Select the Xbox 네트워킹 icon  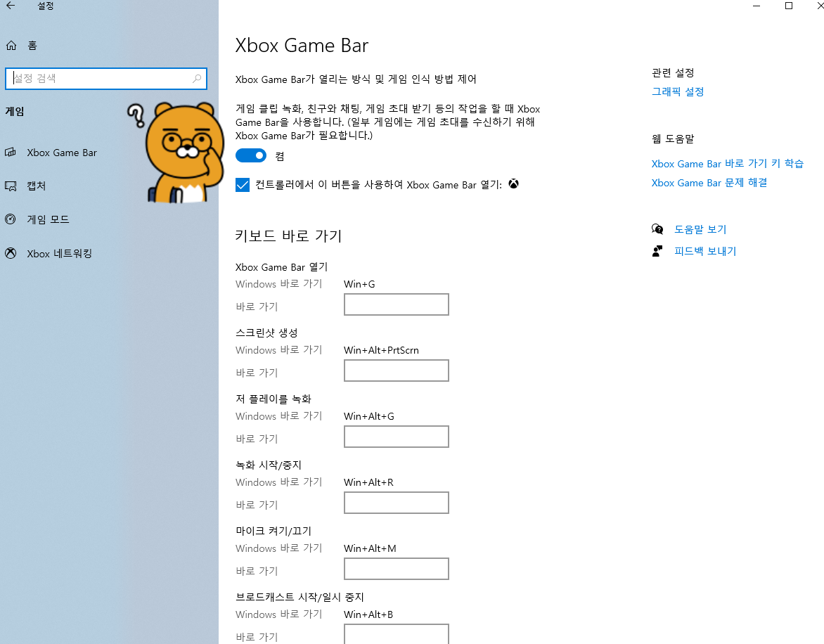pos(11,253)
